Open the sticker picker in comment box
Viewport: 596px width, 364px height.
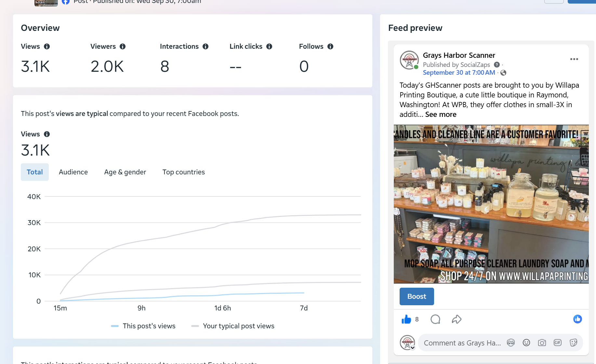click(x=573, y=343)
